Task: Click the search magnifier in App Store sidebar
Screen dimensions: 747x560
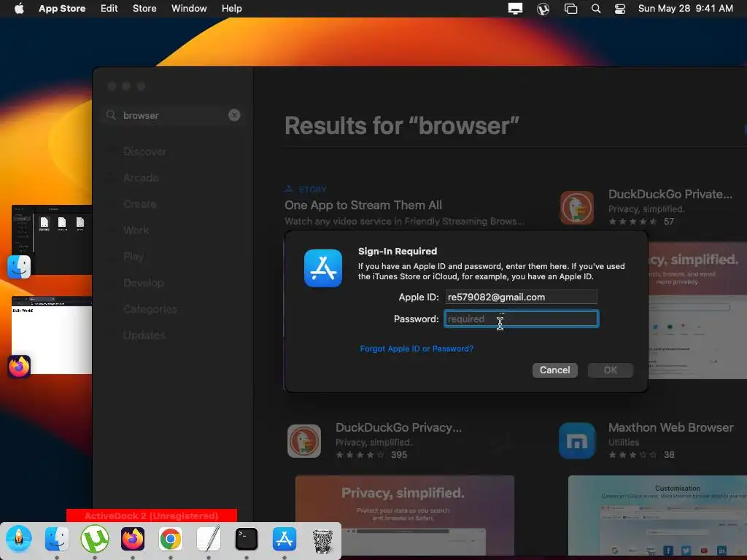Action: [x=111, y=115]
